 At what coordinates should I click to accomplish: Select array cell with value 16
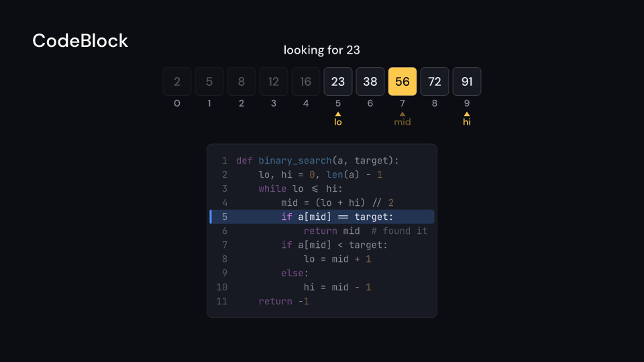pos(306,82)
